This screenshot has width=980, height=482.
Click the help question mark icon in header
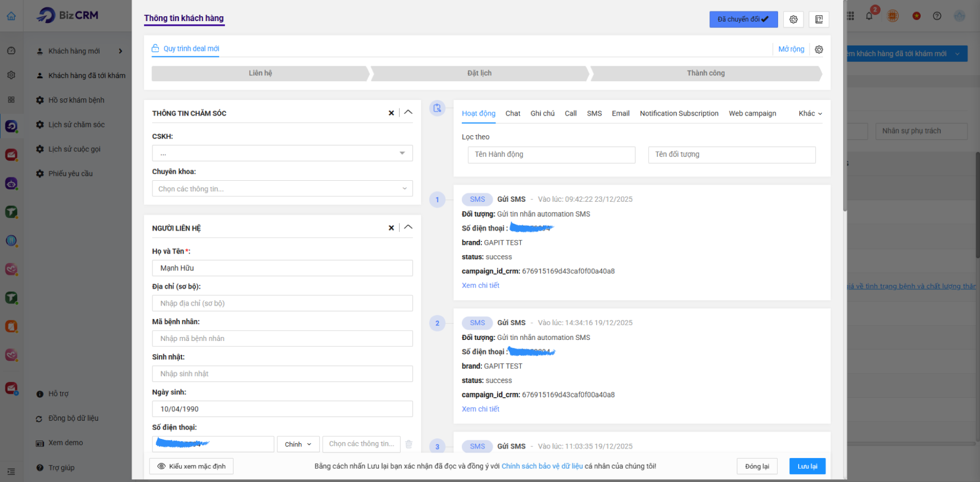[937, 16]
